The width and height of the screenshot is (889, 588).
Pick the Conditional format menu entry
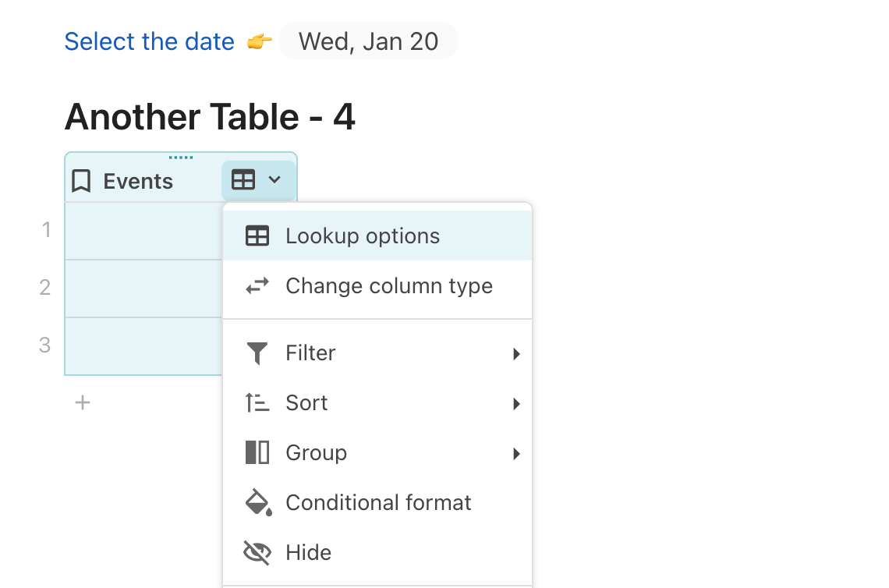[x=378, y=503]
